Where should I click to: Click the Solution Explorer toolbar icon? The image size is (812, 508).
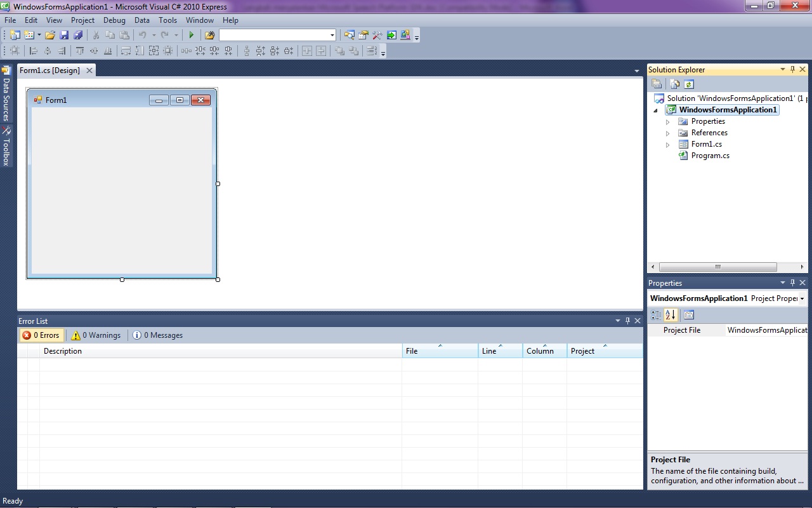coord(349,35)
